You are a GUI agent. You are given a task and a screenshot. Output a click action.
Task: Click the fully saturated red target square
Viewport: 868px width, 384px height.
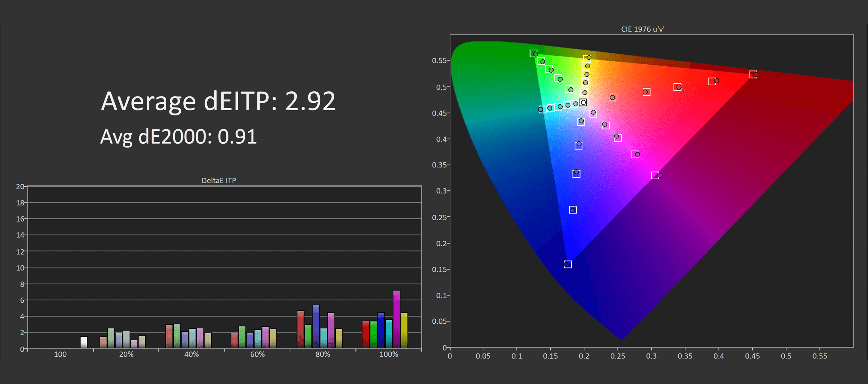(753, 75)
